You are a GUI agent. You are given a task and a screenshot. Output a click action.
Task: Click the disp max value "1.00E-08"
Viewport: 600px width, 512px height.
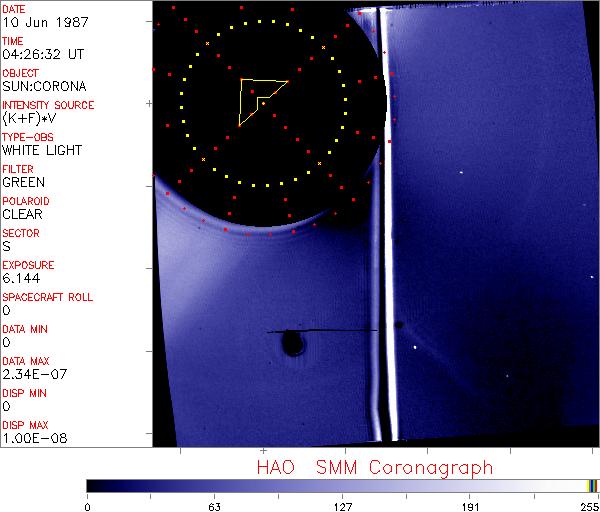(x=31, y=438)
